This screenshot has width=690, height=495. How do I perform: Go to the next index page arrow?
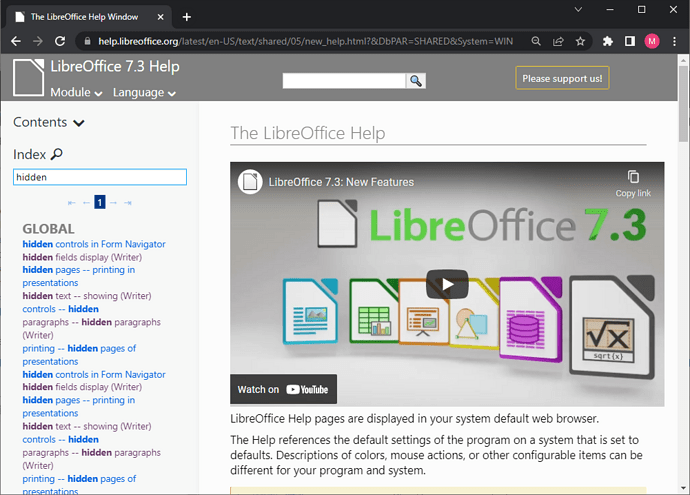(x=114, y=203)
